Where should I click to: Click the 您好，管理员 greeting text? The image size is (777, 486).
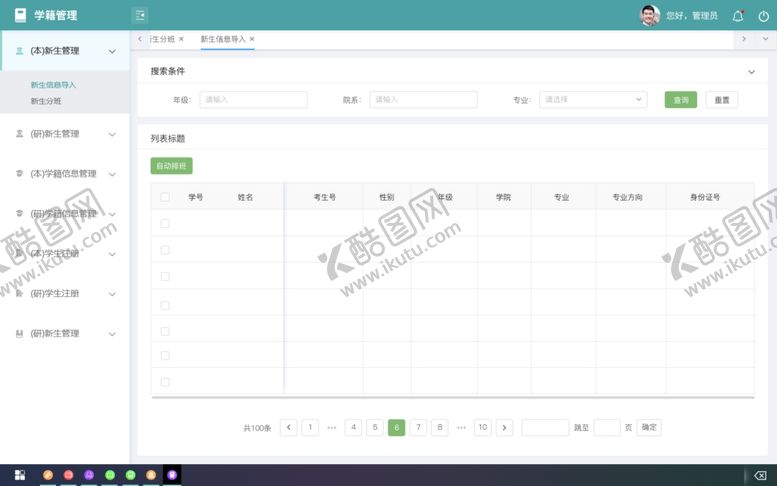click(692, 16)
